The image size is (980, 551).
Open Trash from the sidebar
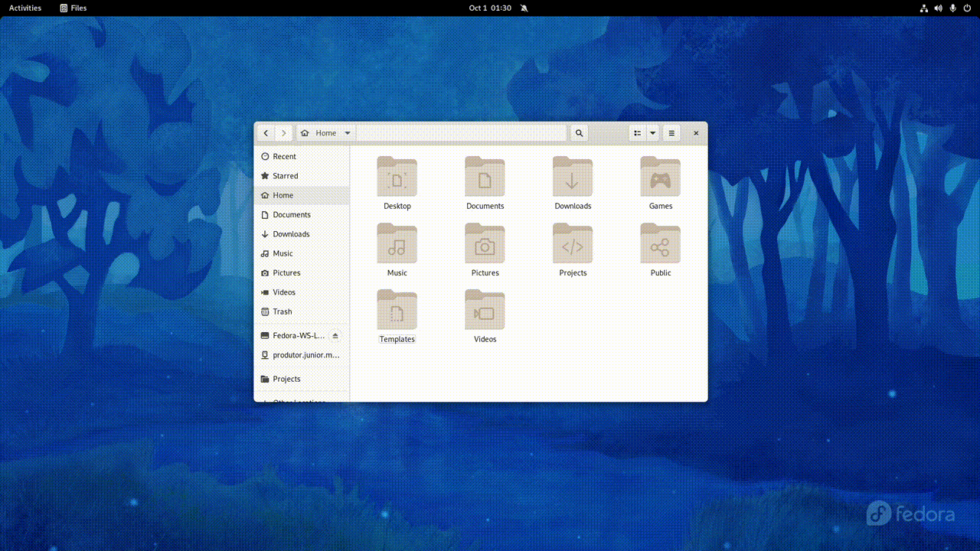pyautogui.click(x=302, y=311)
